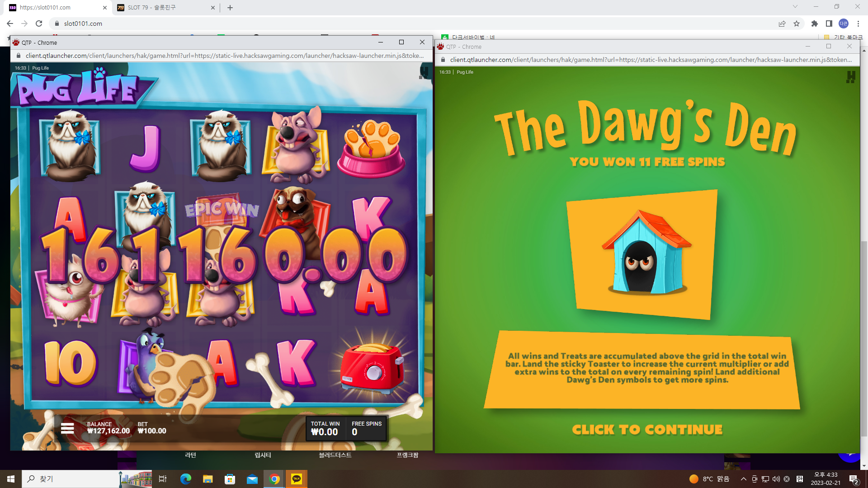868x488 pixels.
Task: Go back in the main browser
Action: click(10, 23)
